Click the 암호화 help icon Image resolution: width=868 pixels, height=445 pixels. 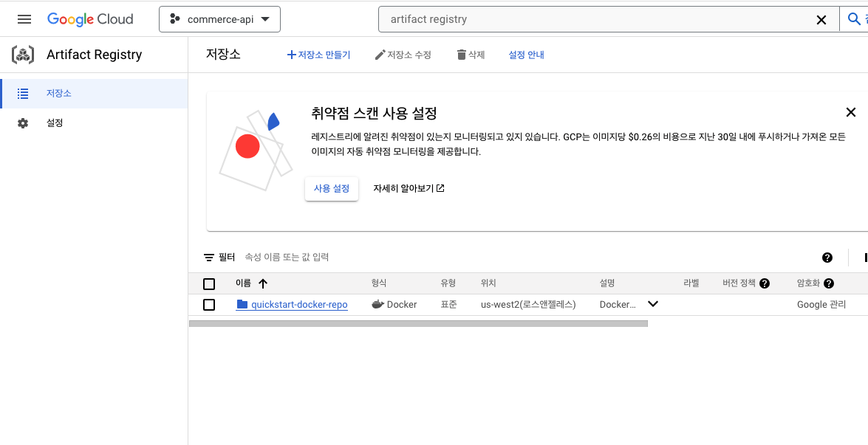[829, 283]
